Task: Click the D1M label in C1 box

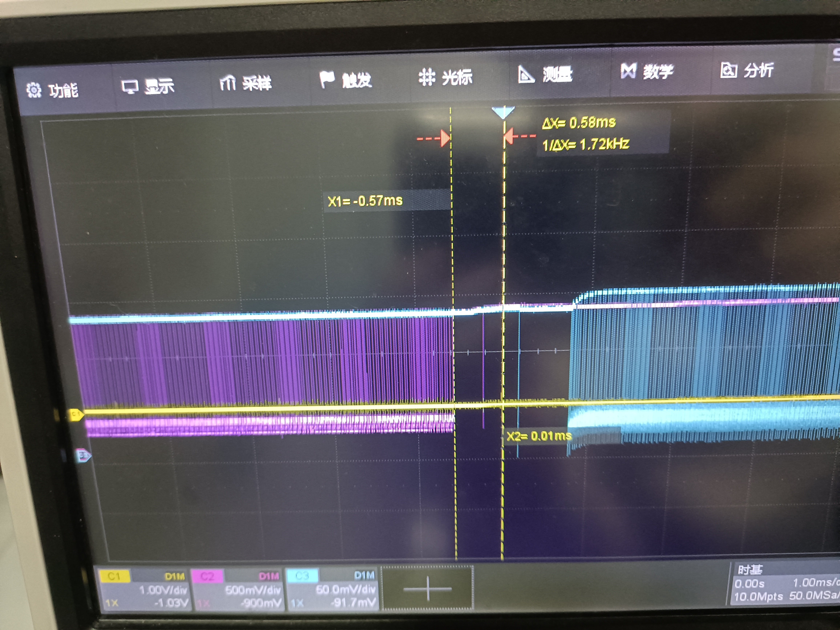Action: 175,576
